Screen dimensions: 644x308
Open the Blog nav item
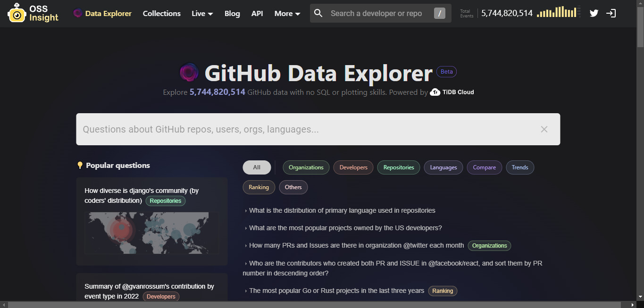pyautogui.click(x=232, y=13)
